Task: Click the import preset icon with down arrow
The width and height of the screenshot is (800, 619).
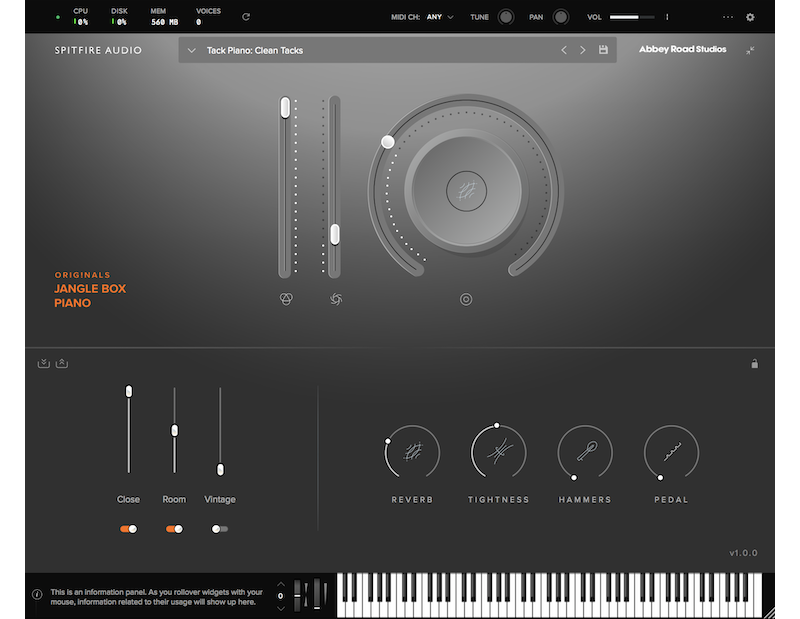Action: [x=43, y=363]
